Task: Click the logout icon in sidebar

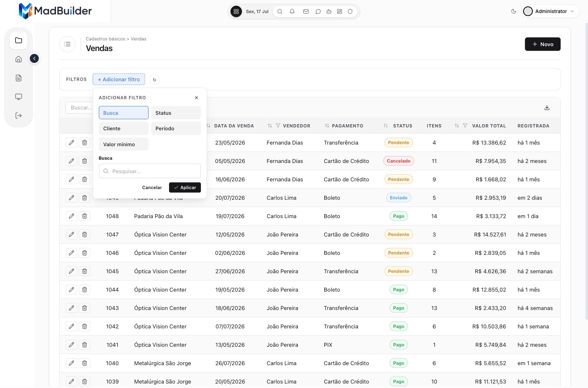Action: [18, 116]
